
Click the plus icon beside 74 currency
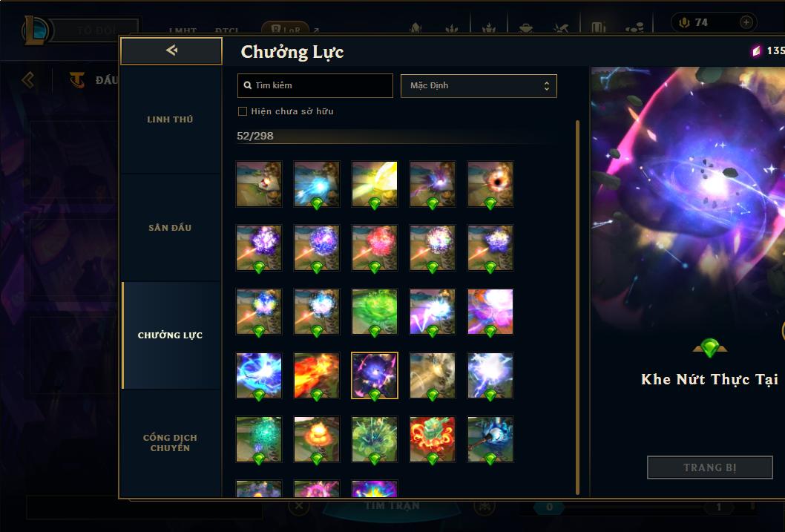746,22
